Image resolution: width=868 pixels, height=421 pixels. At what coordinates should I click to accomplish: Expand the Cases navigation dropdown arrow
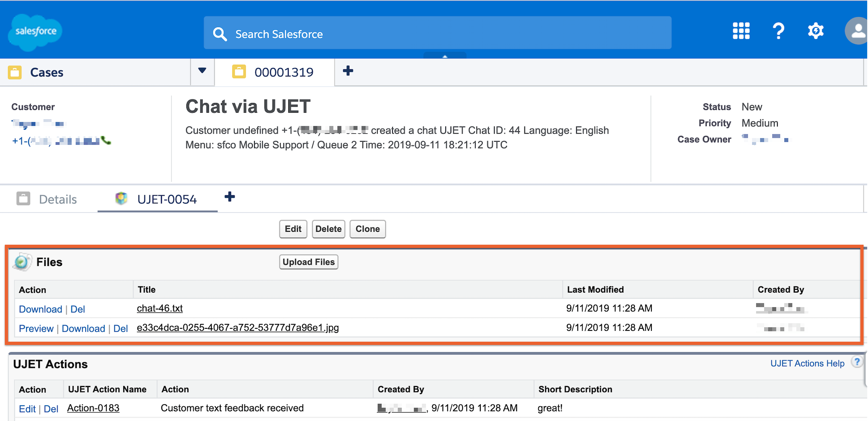202,71
